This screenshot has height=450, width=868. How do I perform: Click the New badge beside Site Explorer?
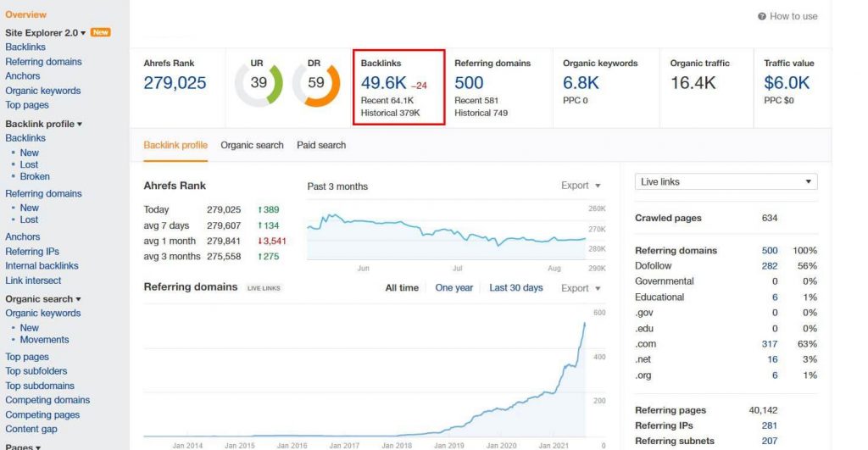[x=100, y=33]
